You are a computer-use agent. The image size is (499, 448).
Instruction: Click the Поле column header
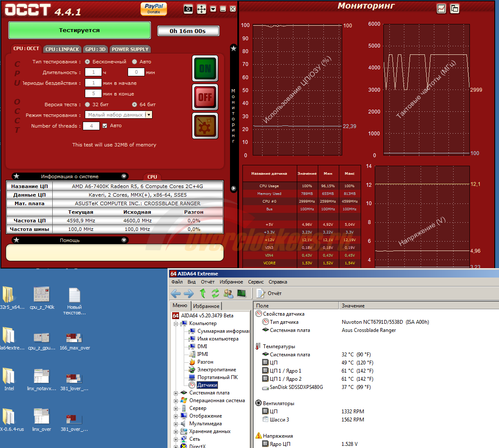point(296,305)
